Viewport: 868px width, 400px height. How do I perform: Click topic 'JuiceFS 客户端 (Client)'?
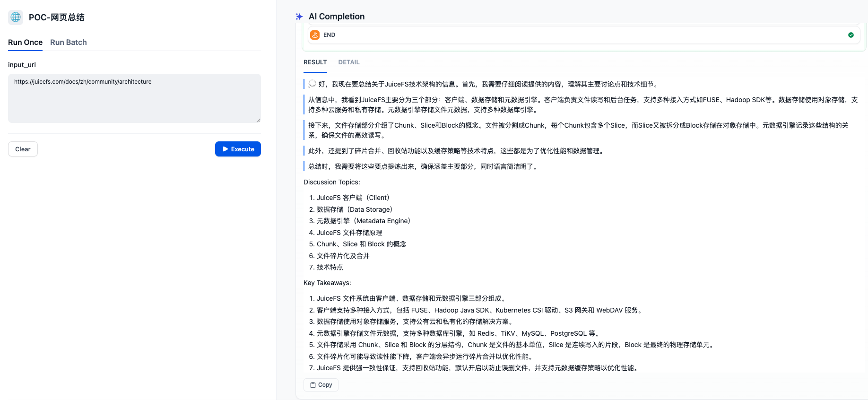354,198
